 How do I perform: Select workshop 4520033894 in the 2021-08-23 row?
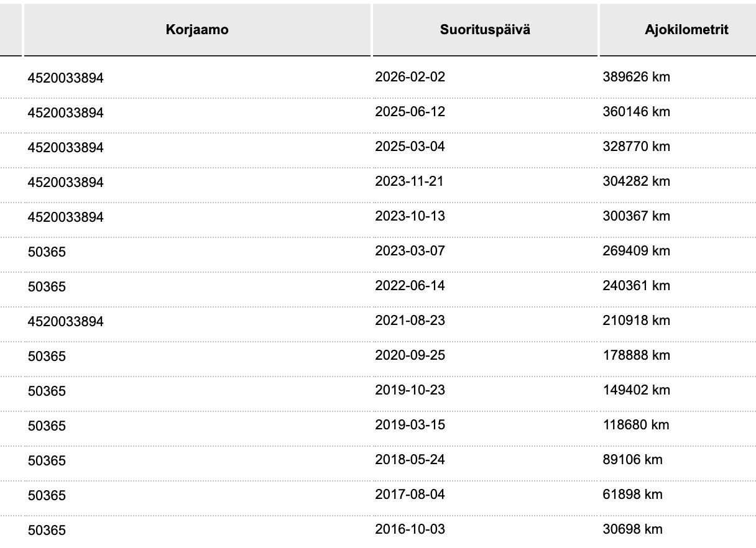[66, 322]
